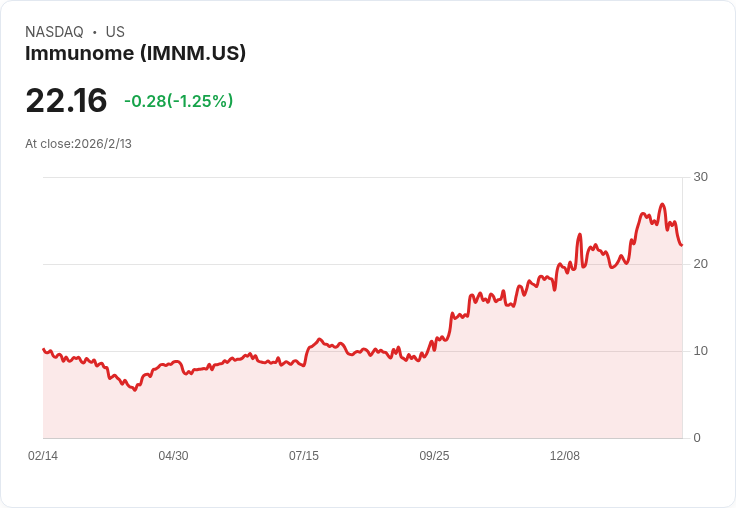Click the At close 2026/2/13 timestamp
Screen dimensions: 736x508
click(x=78, y=143)
